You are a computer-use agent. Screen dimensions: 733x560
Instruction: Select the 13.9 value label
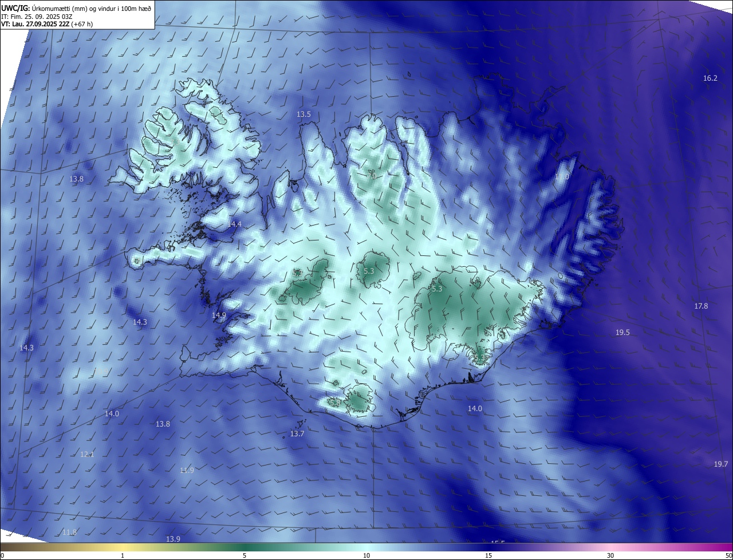[x=173, y=539]
